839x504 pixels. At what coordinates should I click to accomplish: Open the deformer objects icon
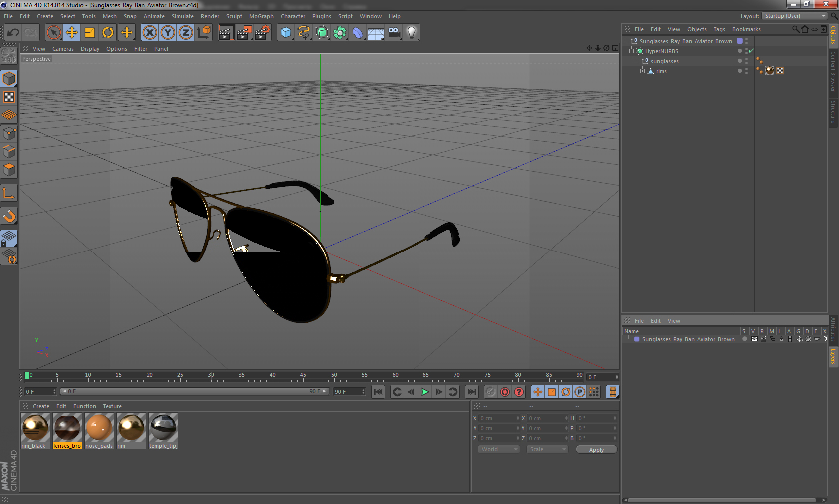[x=358, y=33]
